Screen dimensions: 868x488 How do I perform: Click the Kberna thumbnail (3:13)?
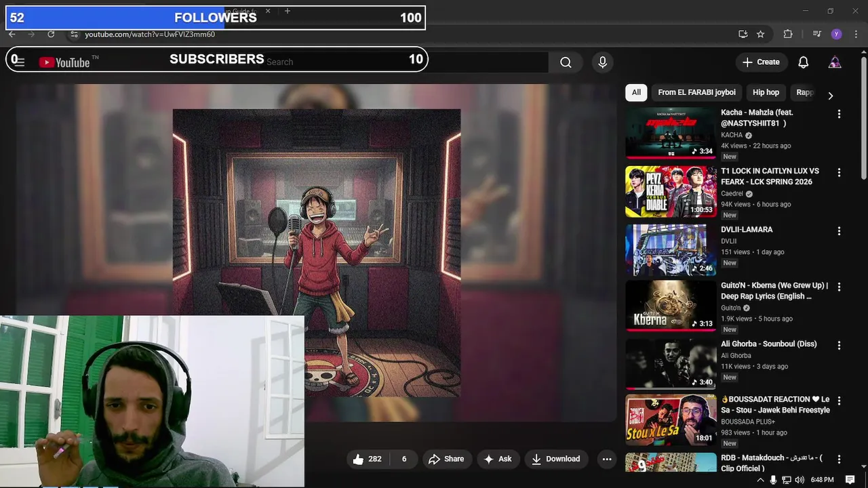(671, 306)
